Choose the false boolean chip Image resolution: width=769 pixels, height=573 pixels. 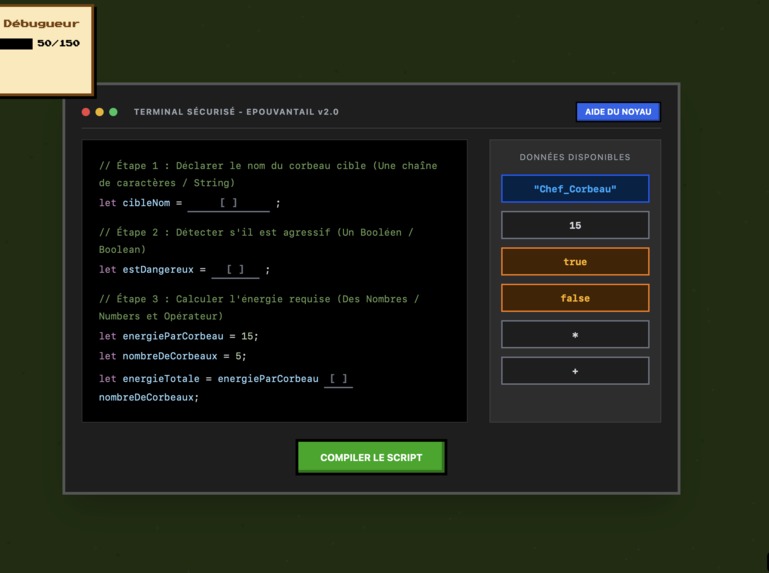click(x=575, y=298)
